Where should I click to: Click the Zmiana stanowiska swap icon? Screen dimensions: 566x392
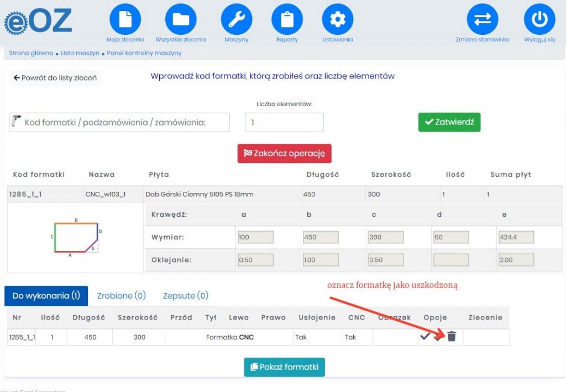482,19
